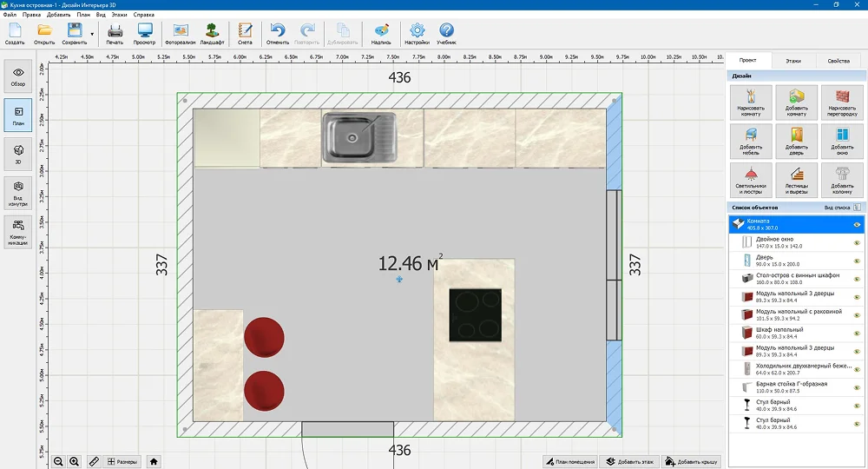Switch to 3D view in left sidebar
Screen dimensions: 868x469
pyautogui.click(x=18, y=154)
